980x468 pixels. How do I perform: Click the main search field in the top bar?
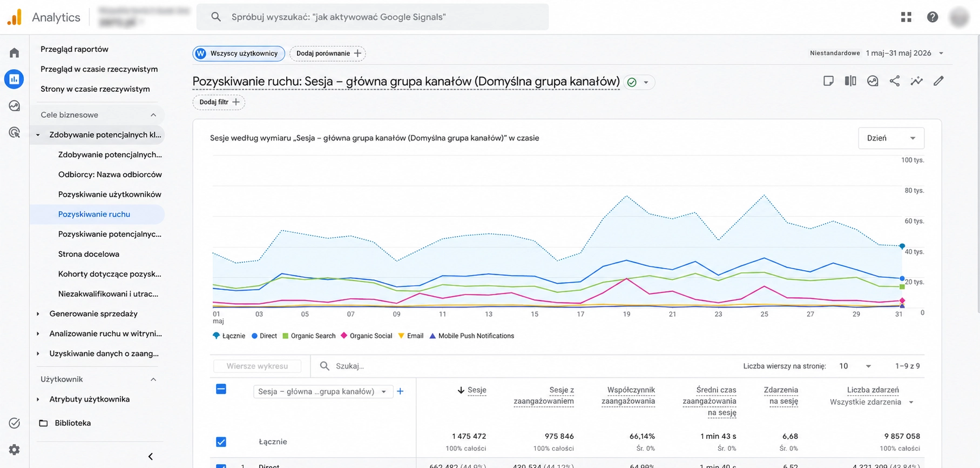373,17
